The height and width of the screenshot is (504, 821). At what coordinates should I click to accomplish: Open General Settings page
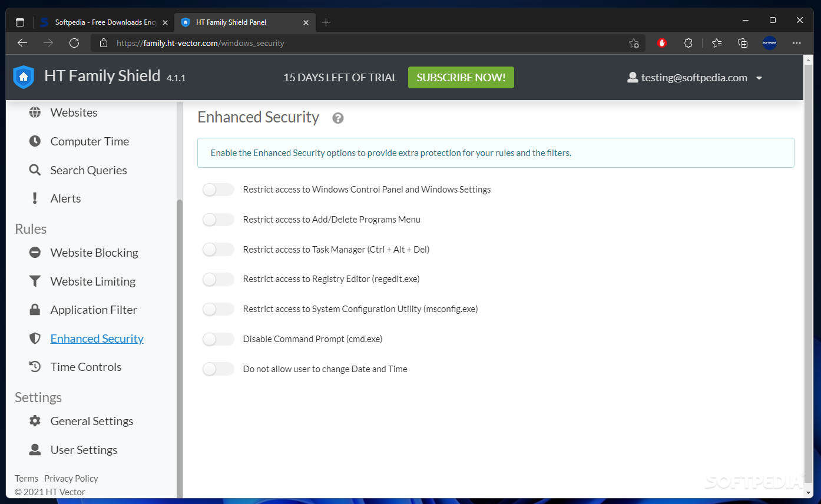[x=92, y=421]
